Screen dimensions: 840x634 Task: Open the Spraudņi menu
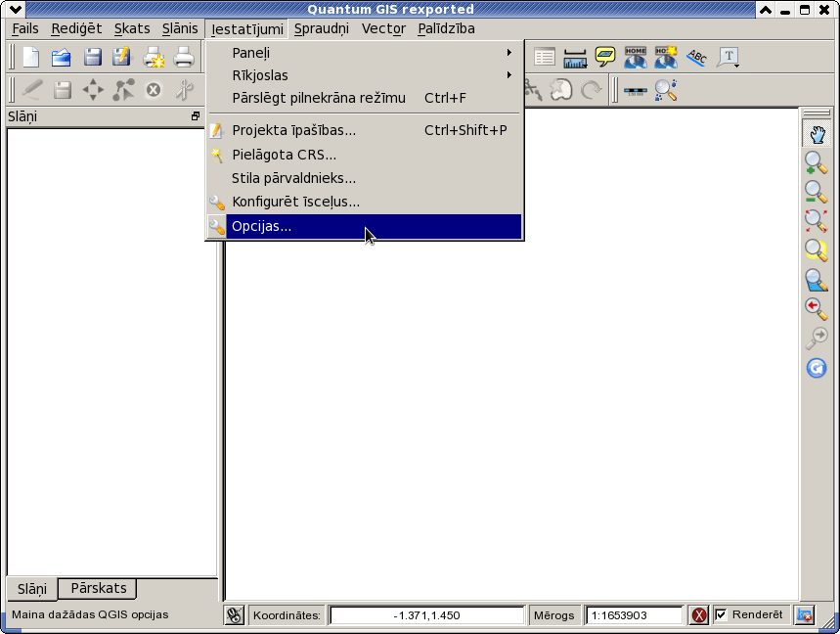click(322, 28)
